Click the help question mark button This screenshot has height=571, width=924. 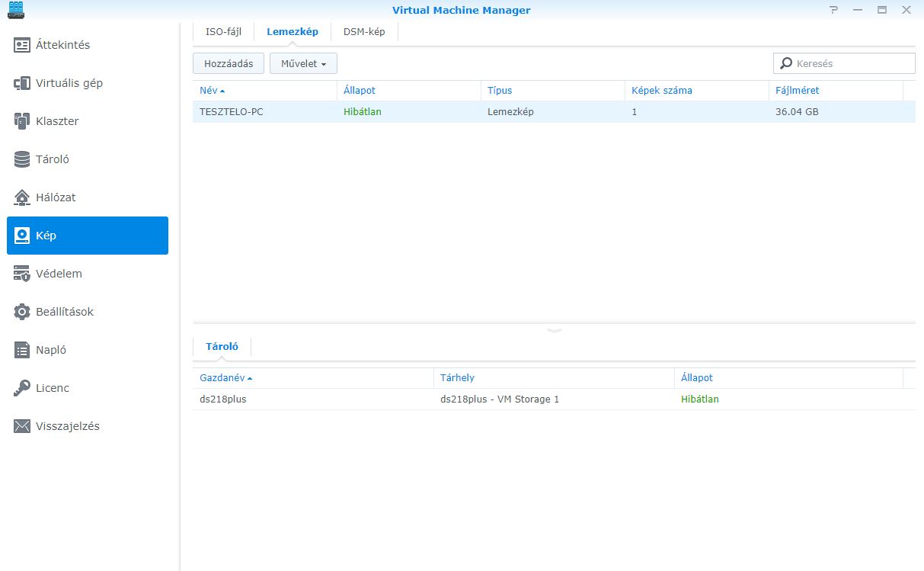(834, 10)
